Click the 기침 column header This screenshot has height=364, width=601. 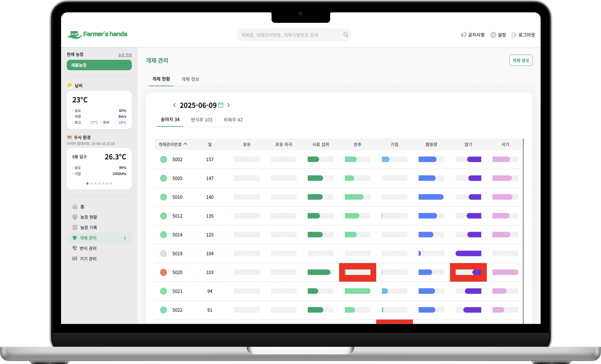coord(394,144)
